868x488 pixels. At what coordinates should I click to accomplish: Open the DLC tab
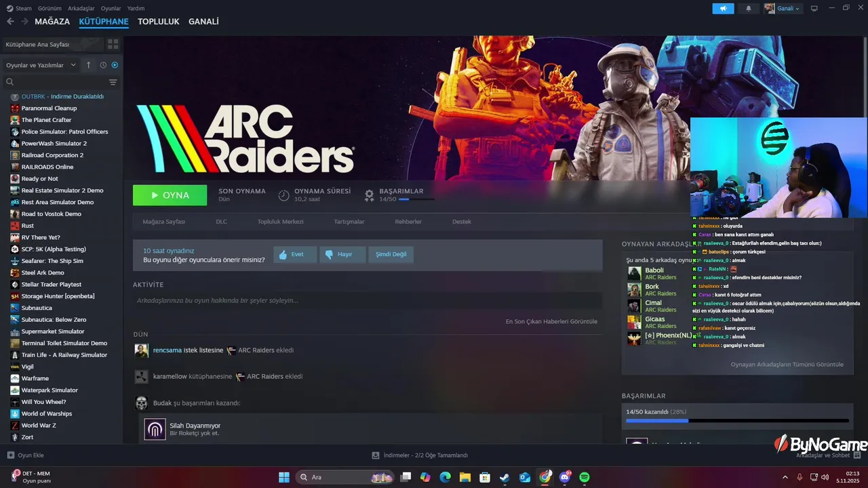coord(222,222)
